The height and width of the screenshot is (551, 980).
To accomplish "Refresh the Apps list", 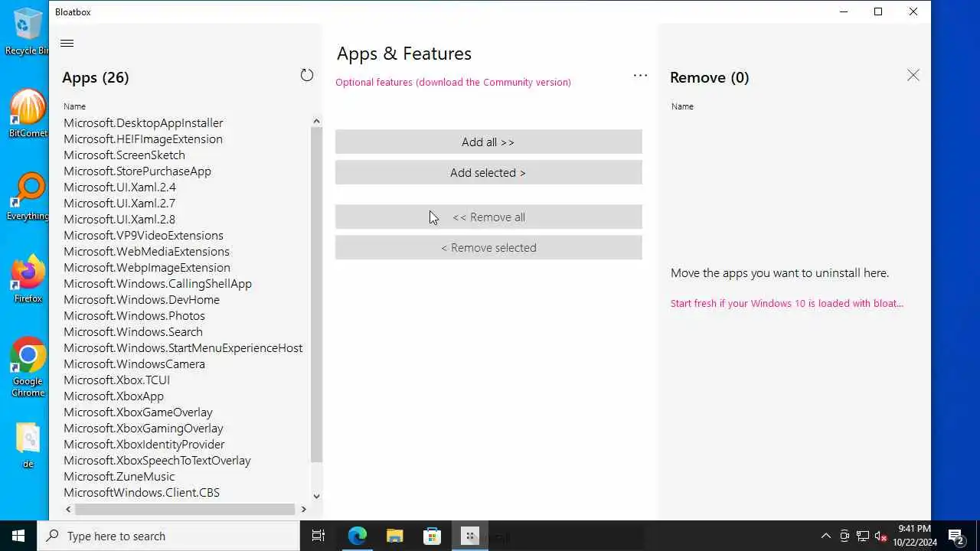I will point(307,75).
